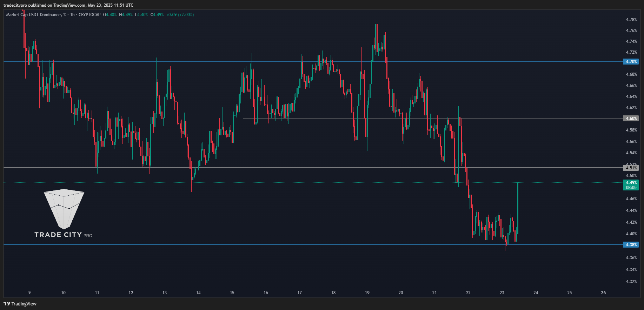
Task: Click date 9 on the time axis
Action: coord(29,293)
